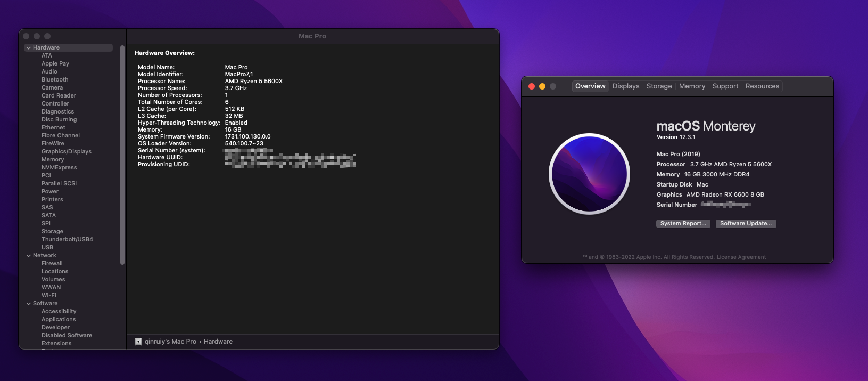The height and width of the screenshot is (381, 868).
Task: Select Memory in the System Report sidebar
Action: (x=53, y=160)
